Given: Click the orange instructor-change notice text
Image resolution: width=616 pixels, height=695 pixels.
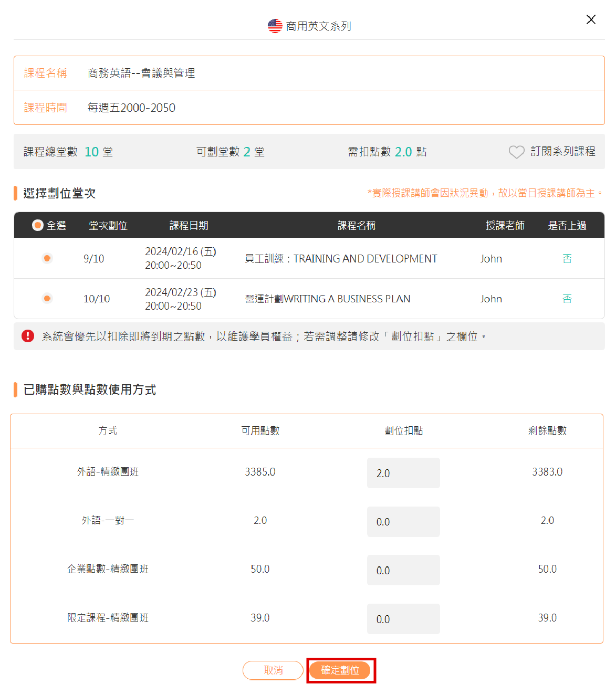Looking at the screenshot, I should click(x=485, y=193).
